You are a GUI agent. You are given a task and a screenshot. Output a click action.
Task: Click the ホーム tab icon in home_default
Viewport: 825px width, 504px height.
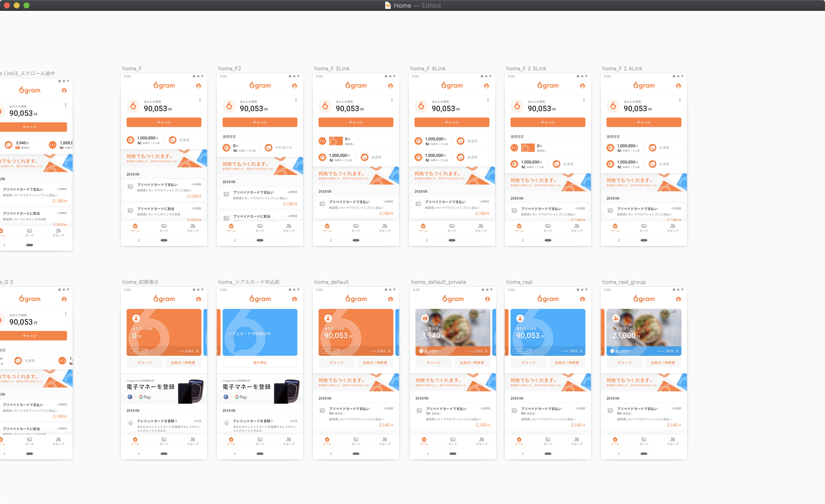(x=327, y=439)
